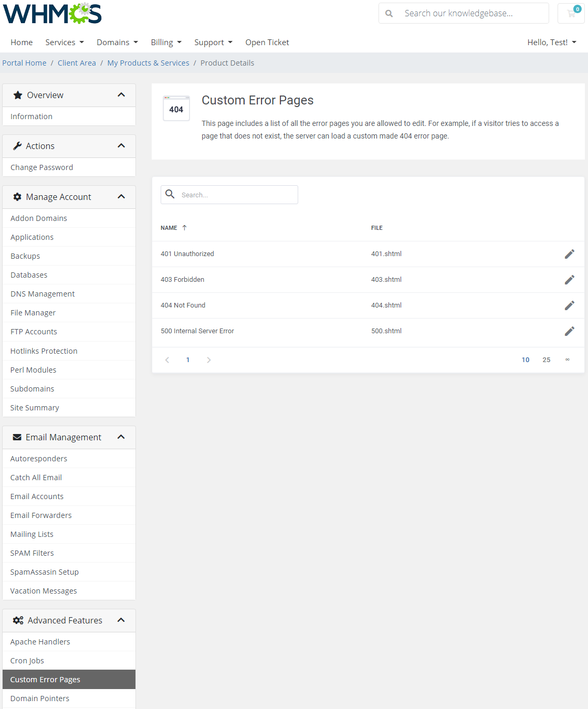Image resolution: width=588 pixels, height=709 pixels.
Task: Open DNS Management in the sidebar
Action: [69, 294]
